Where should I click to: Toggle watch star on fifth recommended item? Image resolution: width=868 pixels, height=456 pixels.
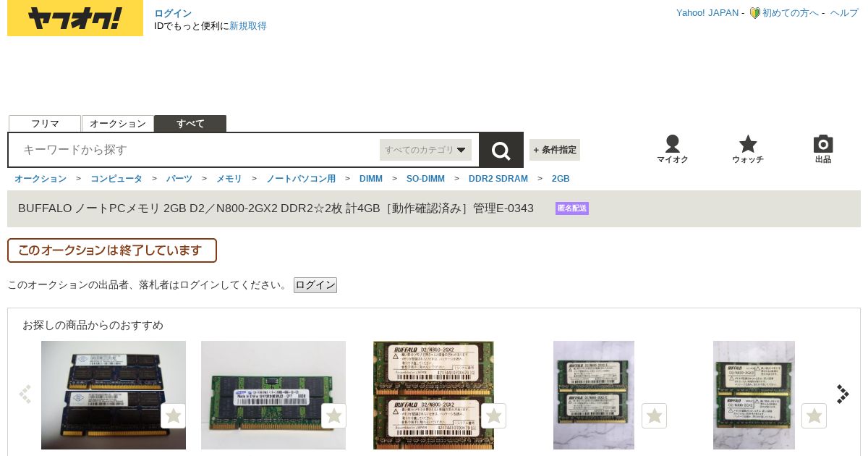point(814,416)
